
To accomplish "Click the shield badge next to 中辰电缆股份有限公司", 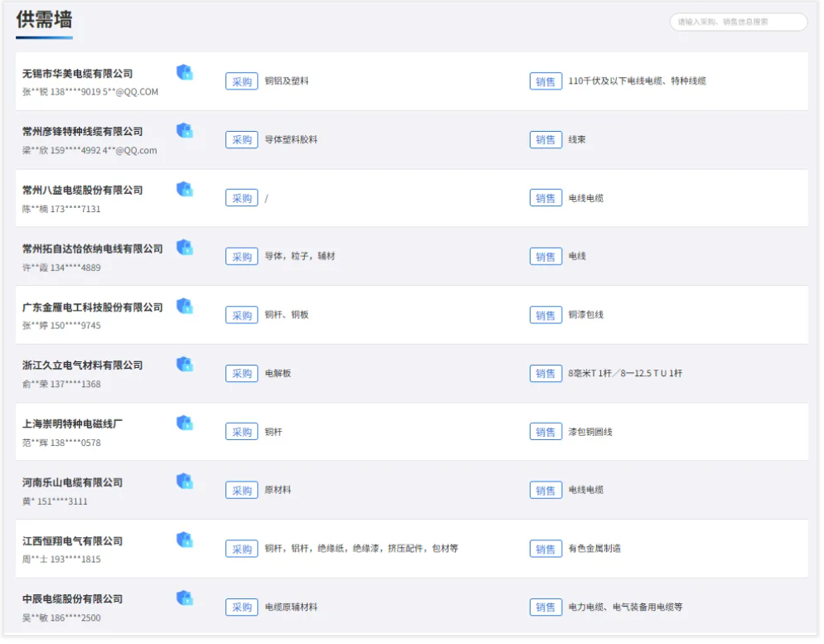I will pyautogui.click(x=185, y=598).
